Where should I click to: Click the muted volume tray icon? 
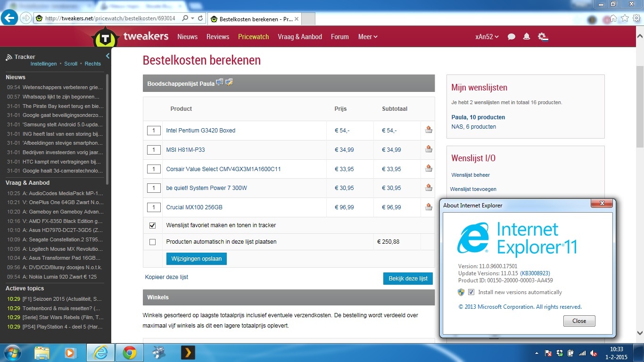(x=593, y=353)
